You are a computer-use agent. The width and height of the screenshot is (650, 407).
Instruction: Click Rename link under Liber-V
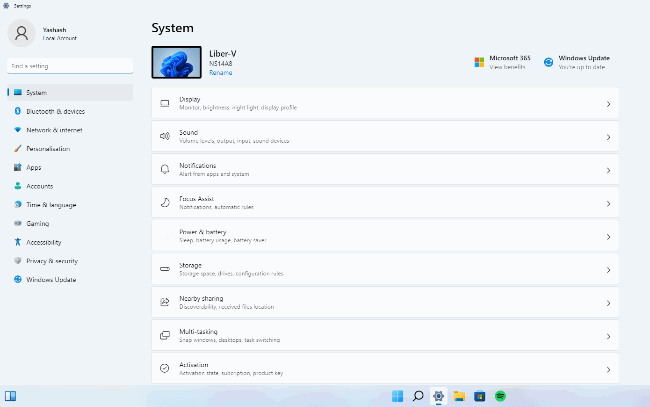(x=221, y=73)
